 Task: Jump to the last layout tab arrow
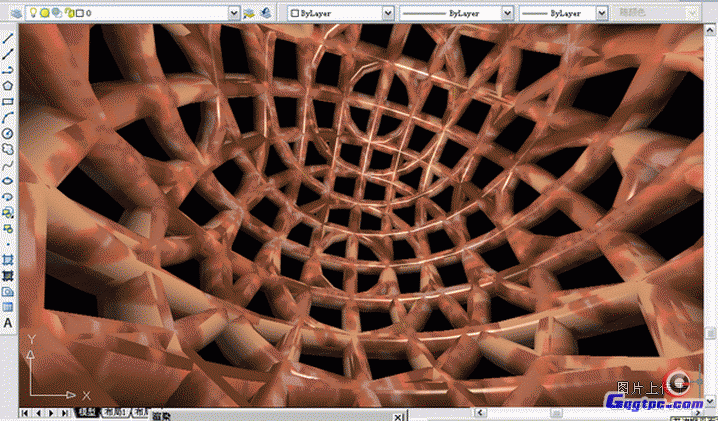66,412
